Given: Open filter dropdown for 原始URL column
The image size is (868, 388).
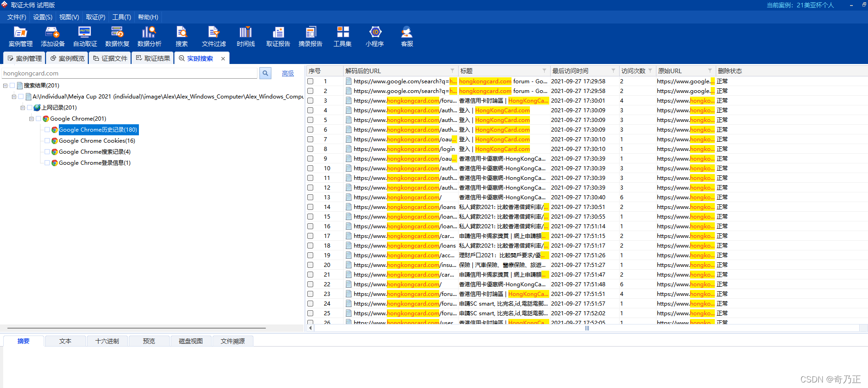Looking at the screenshot, I should (x=710, y=70).
